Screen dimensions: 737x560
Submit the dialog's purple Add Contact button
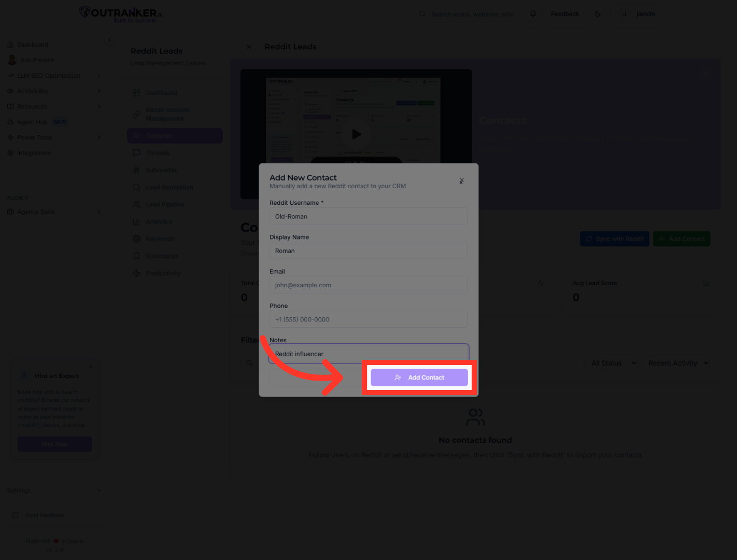[x=419, y=377]
